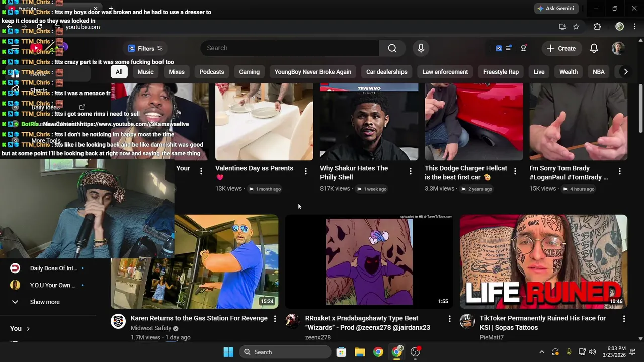Open Midwest Safety channel avatar
This screenshot has height=362, width=644.
(118, 321)
